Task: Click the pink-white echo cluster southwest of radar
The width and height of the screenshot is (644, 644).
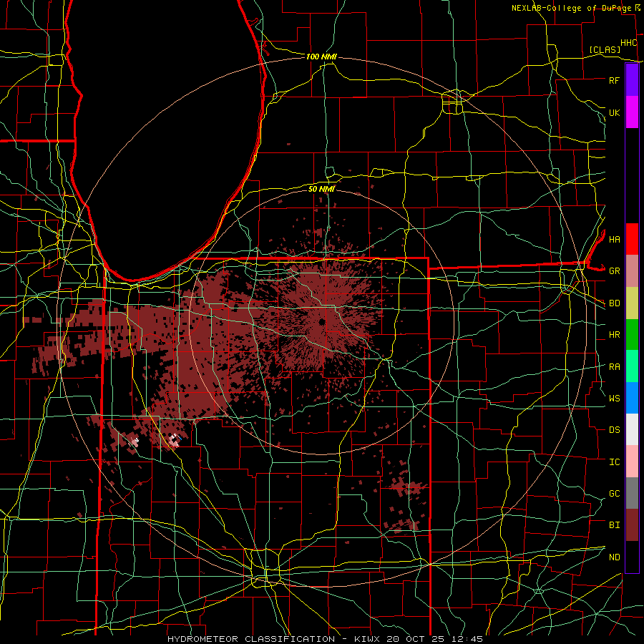Action: [175, 440]
